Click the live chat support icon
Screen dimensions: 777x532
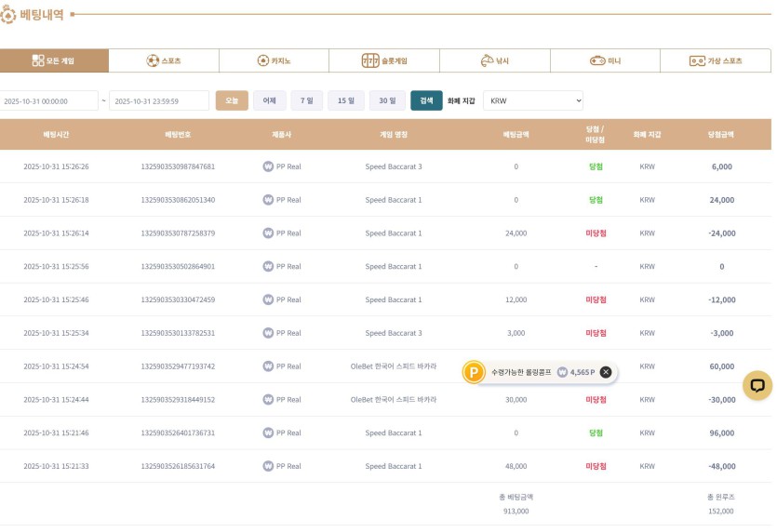click(x=757, y=385)
